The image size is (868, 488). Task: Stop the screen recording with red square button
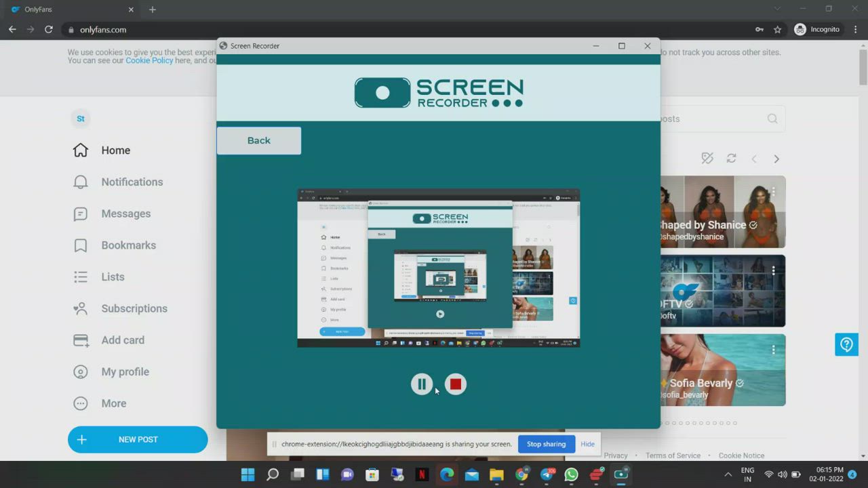tap(456, 384)
